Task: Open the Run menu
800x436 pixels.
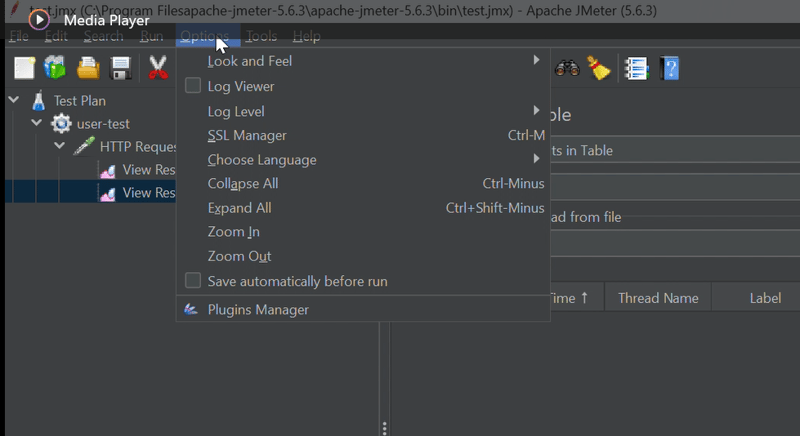Action: (152, 36)
